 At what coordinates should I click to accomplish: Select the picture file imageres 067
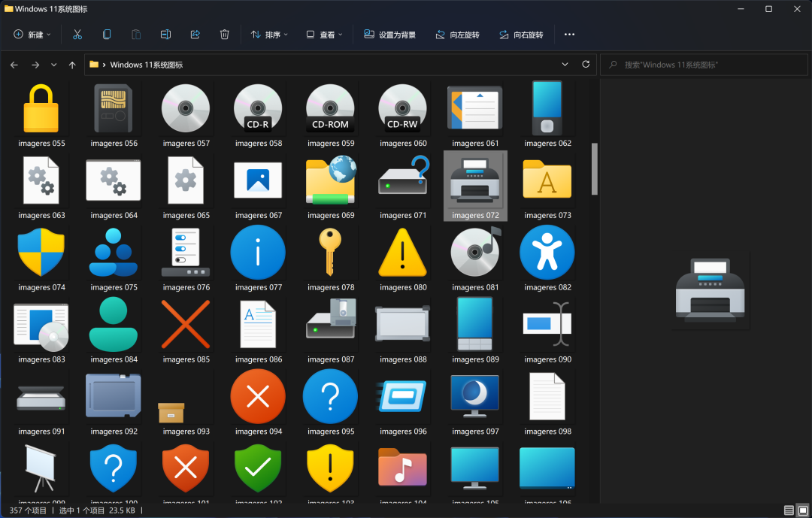point(258,180)
